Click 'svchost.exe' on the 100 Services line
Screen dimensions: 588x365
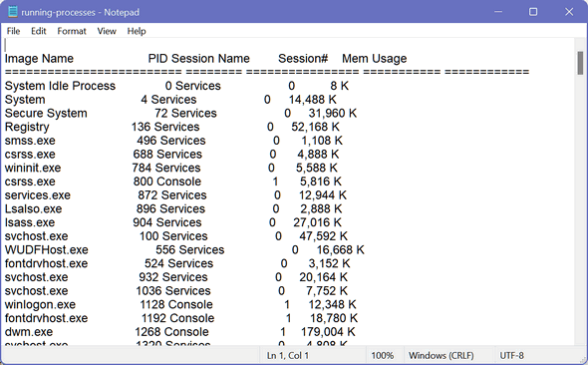click(x=36, y=236)
